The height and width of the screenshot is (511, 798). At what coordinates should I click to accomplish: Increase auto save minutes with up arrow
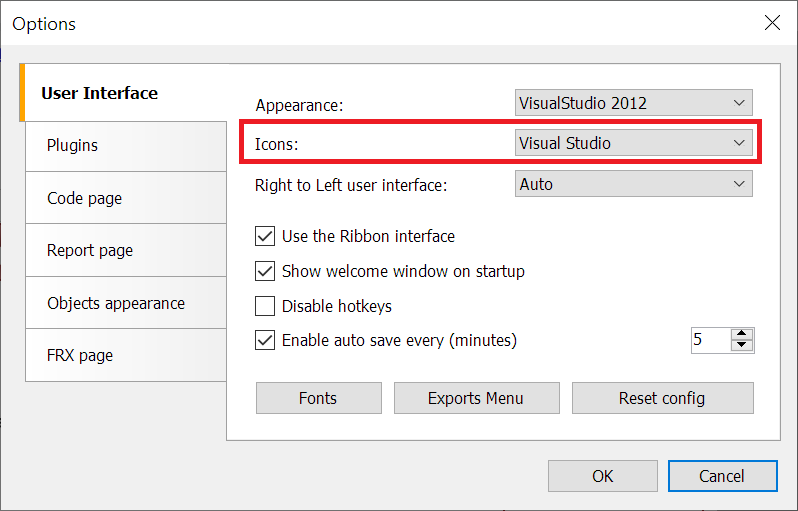(x=742, y=334)
